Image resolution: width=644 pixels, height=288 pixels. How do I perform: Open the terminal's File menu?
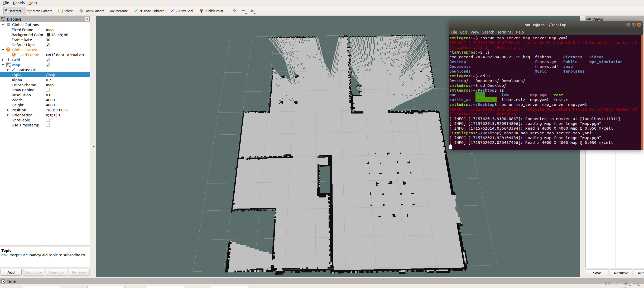coord(454,32)
